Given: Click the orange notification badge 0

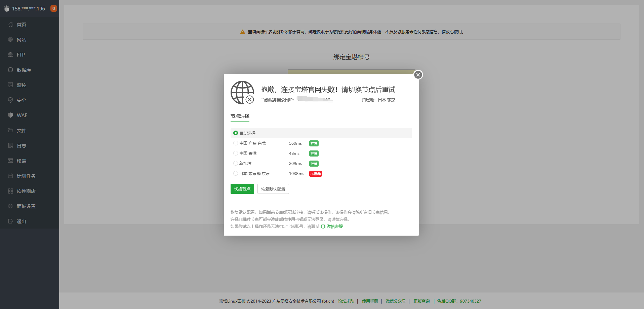Looking at the screenshot, I should (x=53, y=8).
